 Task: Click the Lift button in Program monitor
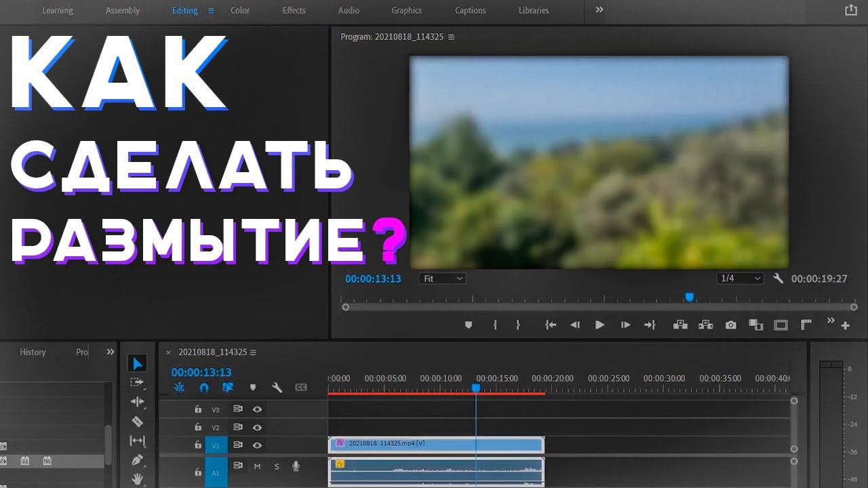[680, 325]
